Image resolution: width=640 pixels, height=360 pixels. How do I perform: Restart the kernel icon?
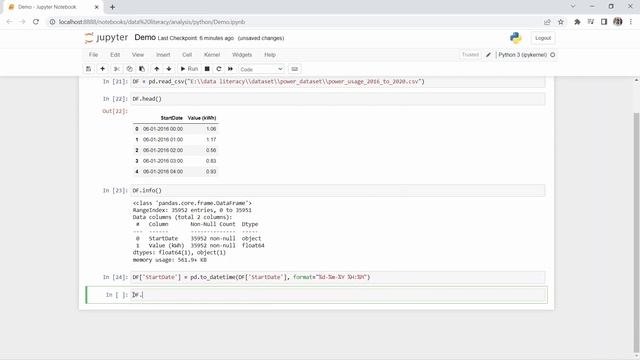[x=219, y=69]
